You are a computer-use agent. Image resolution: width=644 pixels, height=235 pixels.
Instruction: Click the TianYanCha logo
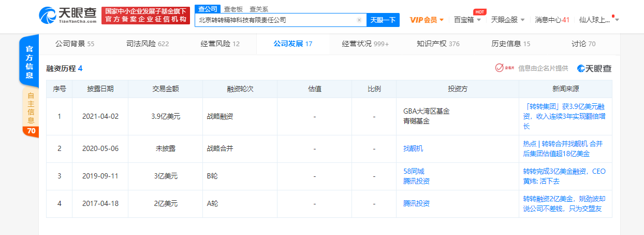[68, 16]
